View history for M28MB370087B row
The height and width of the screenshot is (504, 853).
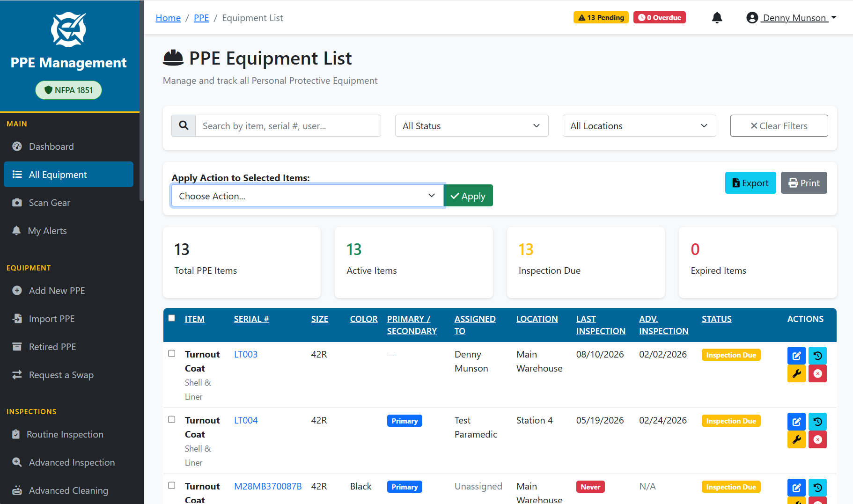point(817,488)
